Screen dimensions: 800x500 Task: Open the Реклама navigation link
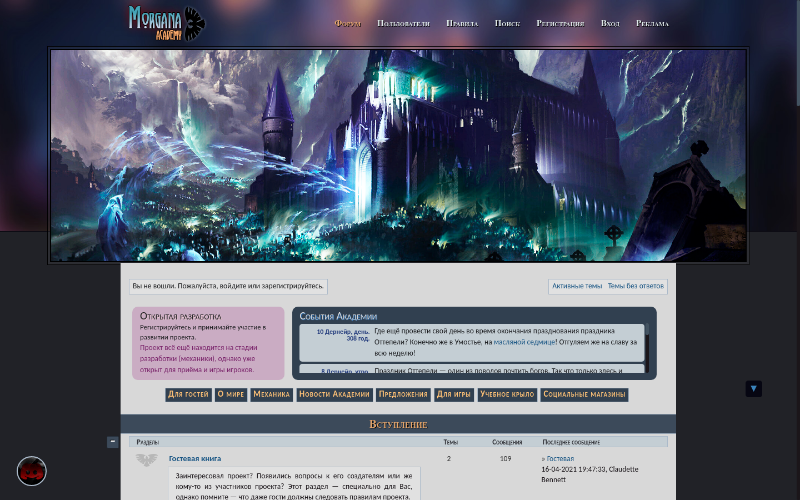click(652, 23)
